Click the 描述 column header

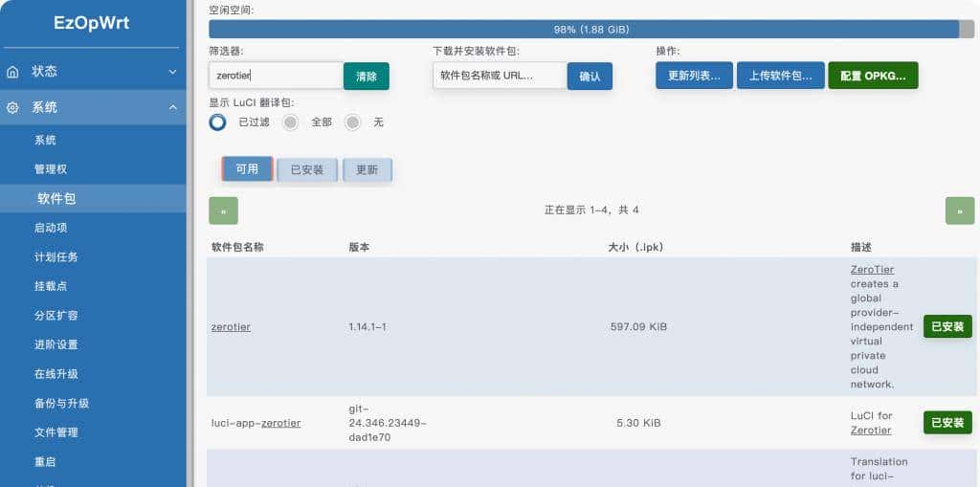point(860,247)
